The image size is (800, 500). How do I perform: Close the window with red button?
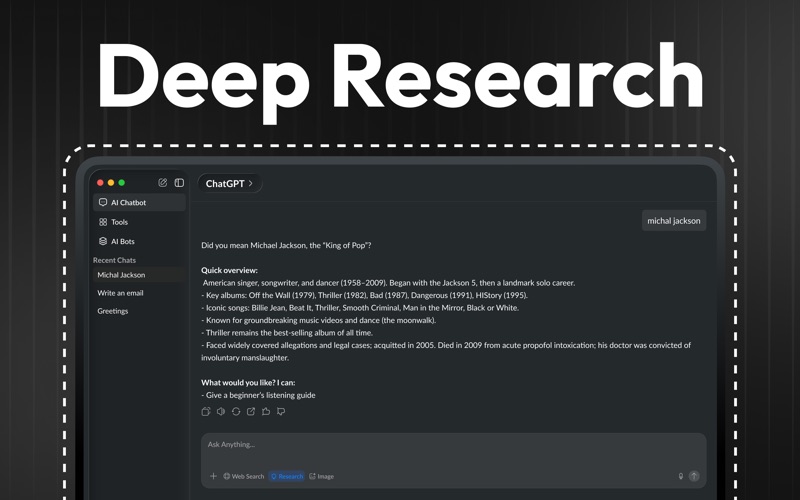pos(101,183)
